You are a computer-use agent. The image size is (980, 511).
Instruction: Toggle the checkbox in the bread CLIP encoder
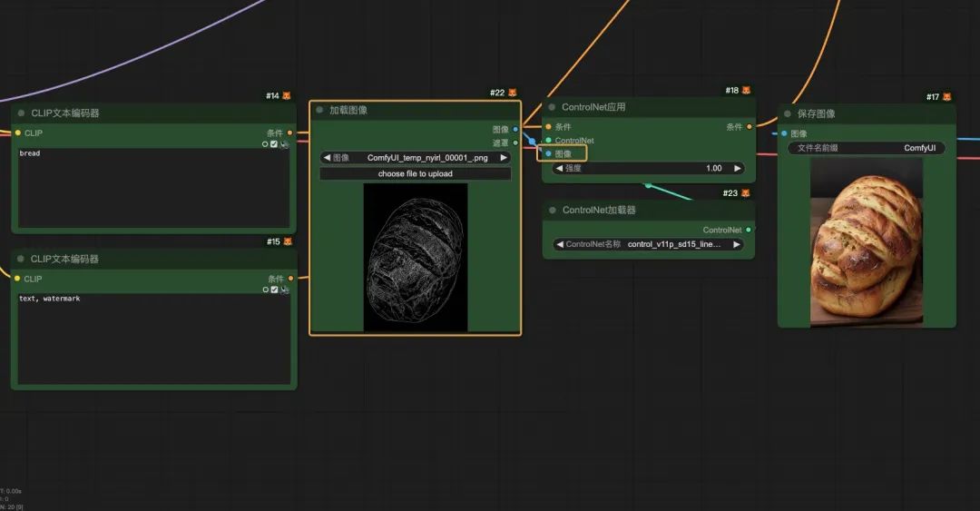[x=274, y=144]
